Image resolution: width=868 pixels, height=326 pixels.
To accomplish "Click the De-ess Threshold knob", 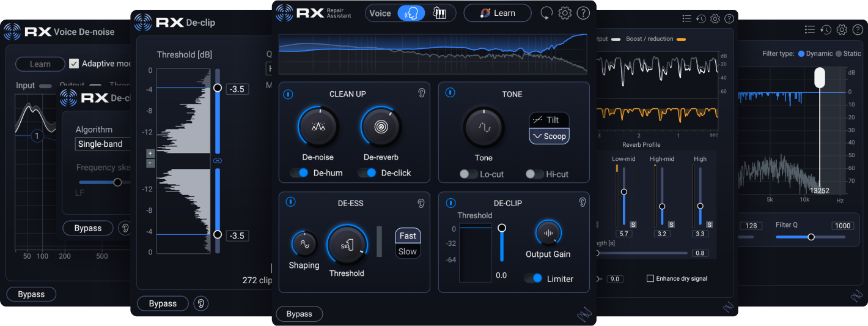I will coord(347,245).
